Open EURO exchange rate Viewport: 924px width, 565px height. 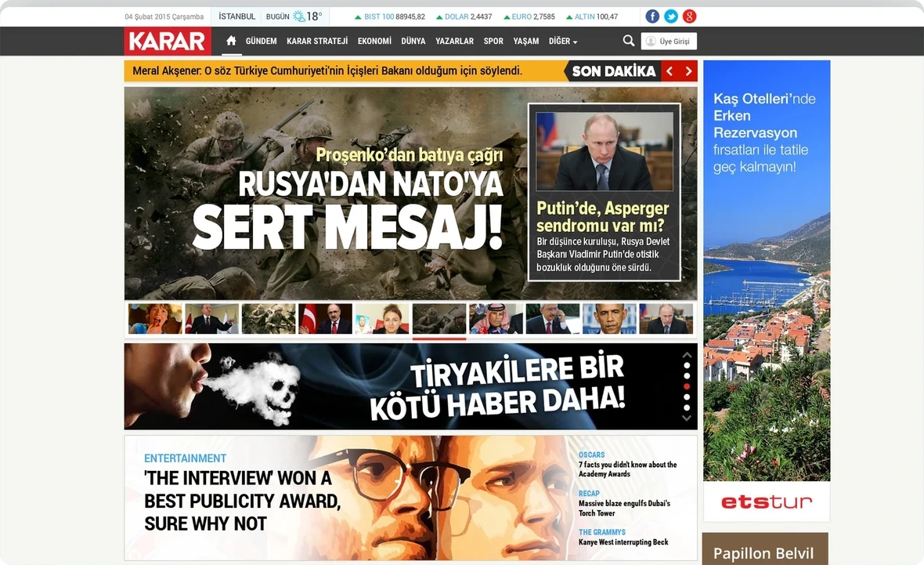tap(529, 16)
